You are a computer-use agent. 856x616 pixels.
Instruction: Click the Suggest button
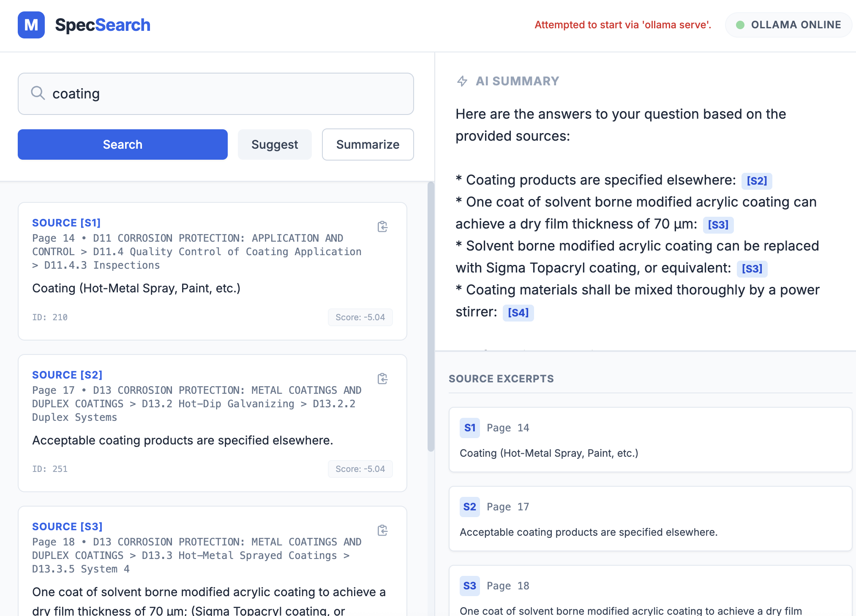(275, 144)
